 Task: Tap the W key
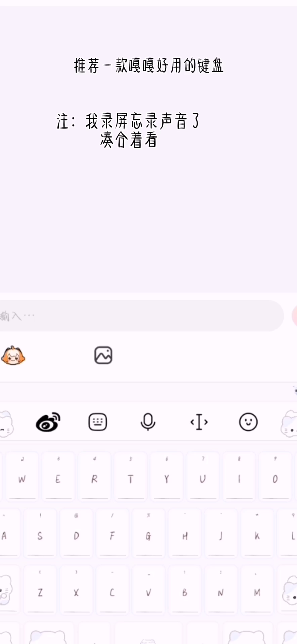pyautogui.click(x=22, y=475)
